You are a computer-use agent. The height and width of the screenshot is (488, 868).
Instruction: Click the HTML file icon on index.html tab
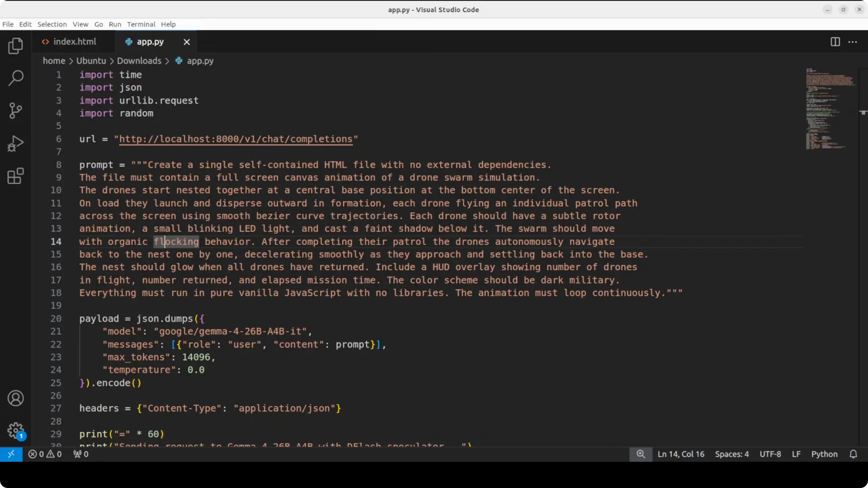[x=45, y=42]
